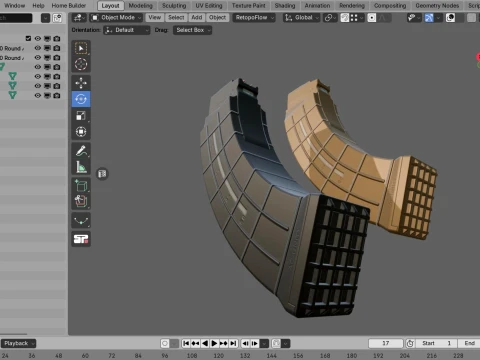The width and height of the screenshot is (480, 360).
Task: Pick the Scale tool
Action: click(81, 116)
